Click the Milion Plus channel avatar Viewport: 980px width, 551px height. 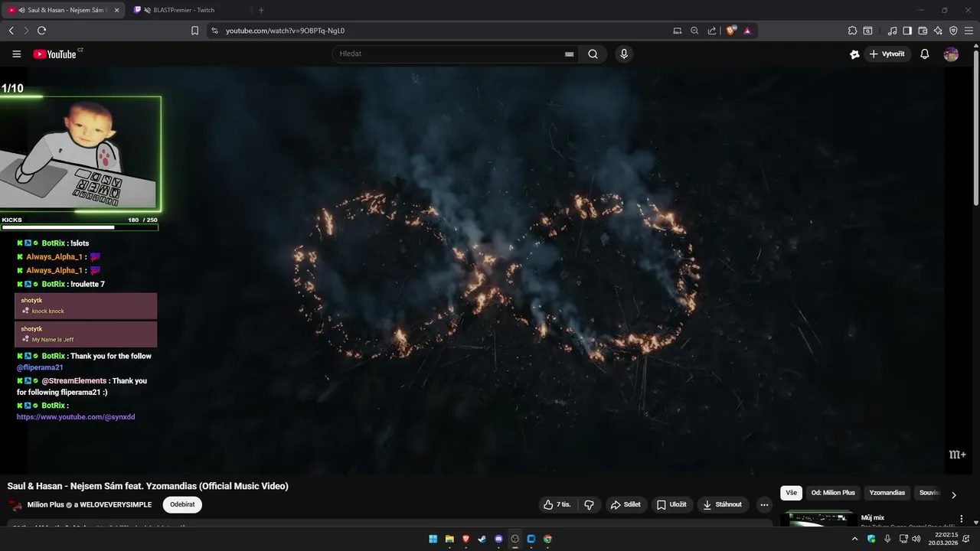tap(15, 505)
